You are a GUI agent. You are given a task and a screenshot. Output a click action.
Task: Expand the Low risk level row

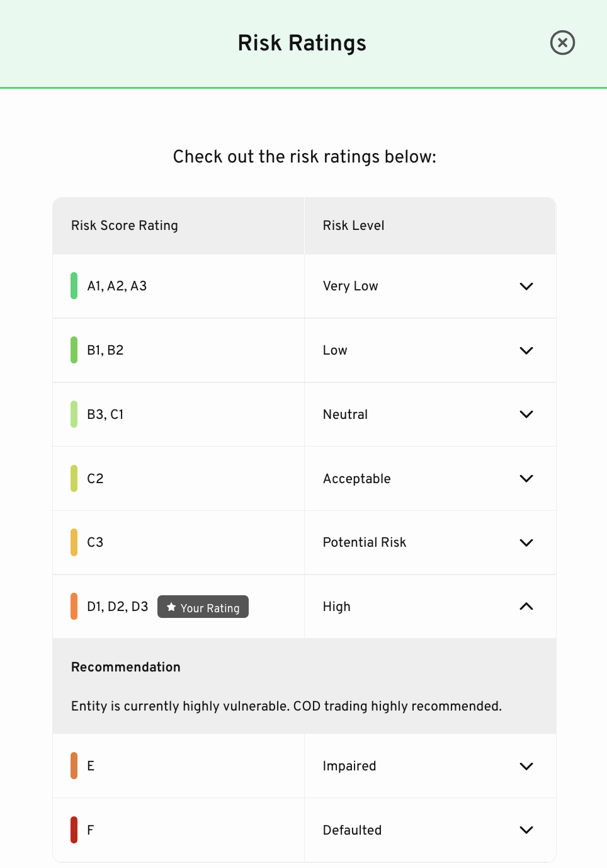coord(526,350)
